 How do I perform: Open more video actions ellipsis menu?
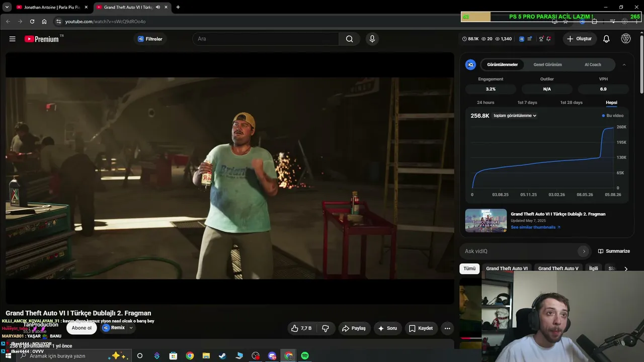point(447,328)
